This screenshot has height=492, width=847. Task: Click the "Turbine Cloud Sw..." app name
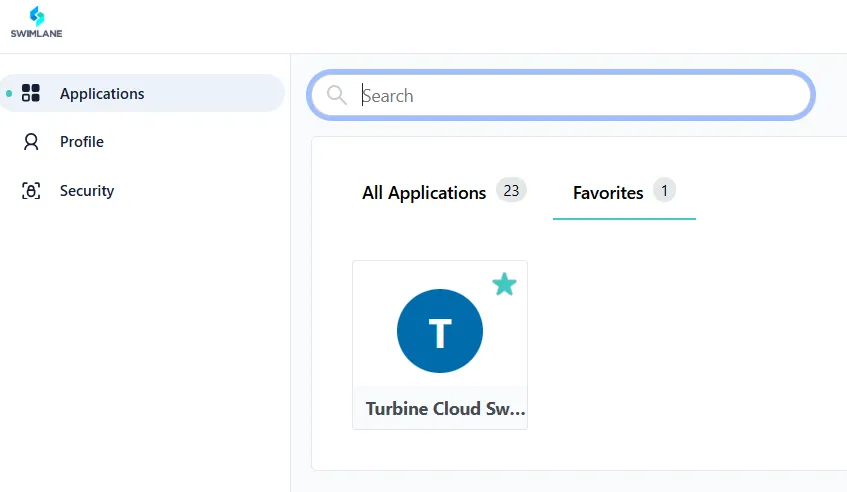pos(445,409)
